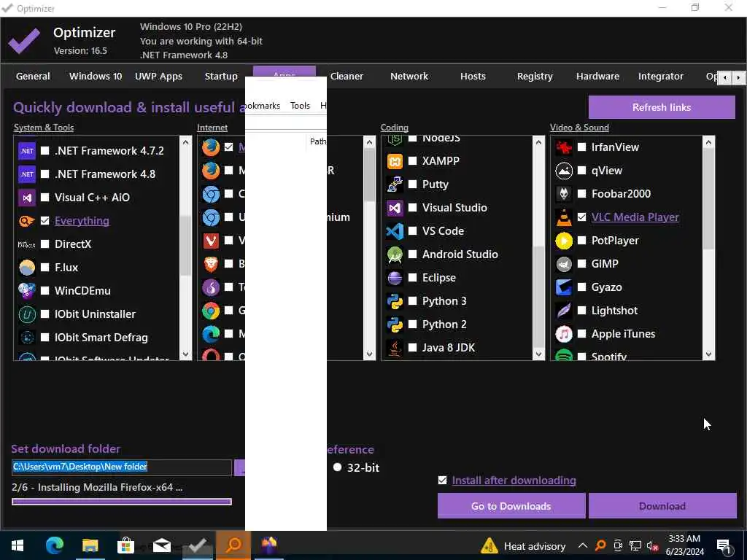Uncheck the VLC Media Player checkbox

(x=581, y=217)
